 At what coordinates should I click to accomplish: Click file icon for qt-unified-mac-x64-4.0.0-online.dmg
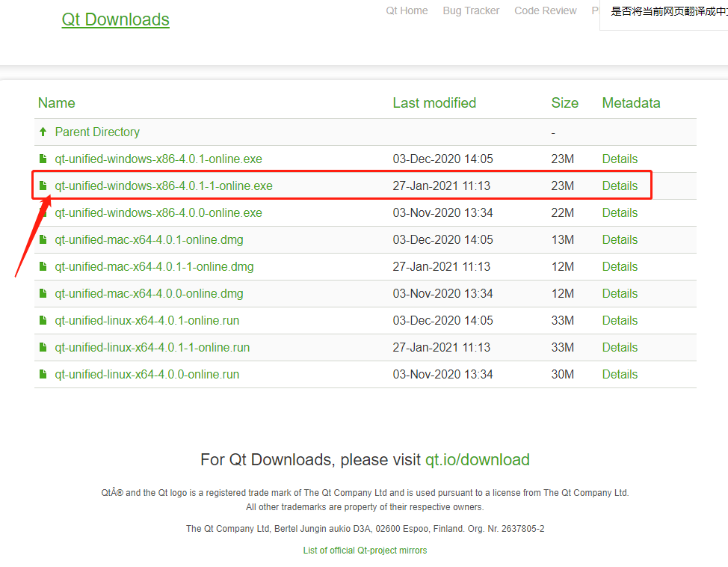[43, 294]
